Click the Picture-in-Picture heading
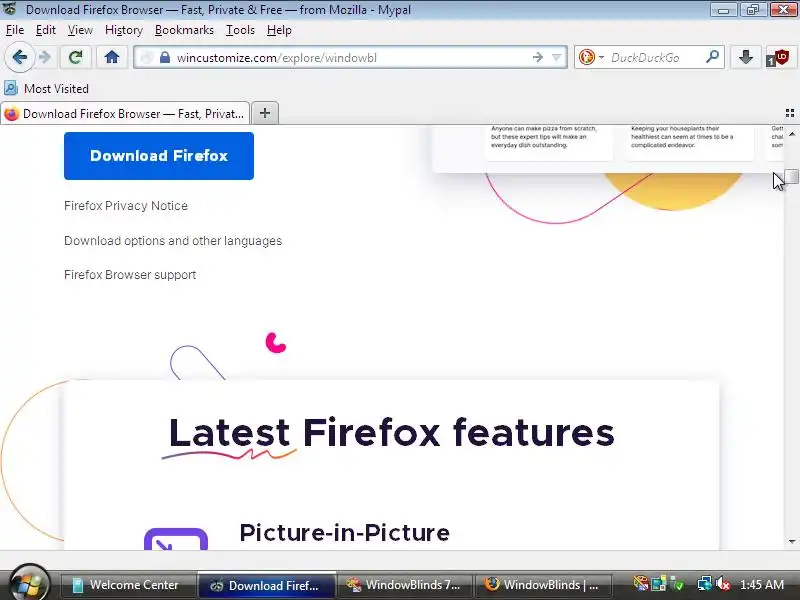Image resolution: width=800 pixels, height=600 pixels. tap(344, 533)
